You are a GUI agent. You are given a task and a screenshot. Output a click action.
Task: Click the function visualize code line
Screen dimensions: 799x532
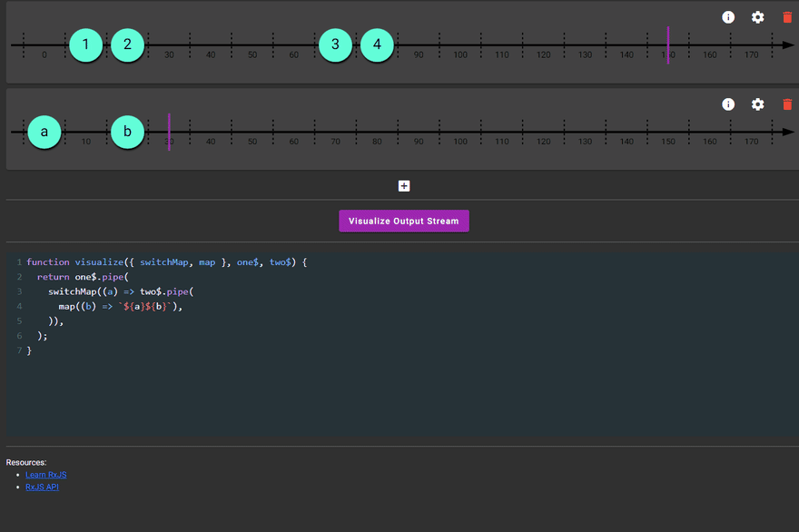pyautogui.click(x=167, y=262)
